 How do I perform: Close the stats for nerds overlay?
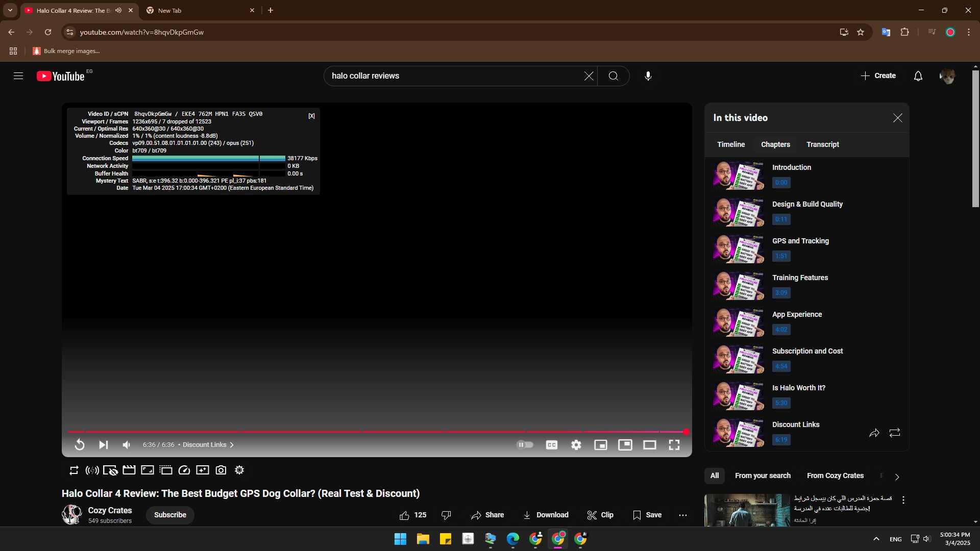coord(311,116)
